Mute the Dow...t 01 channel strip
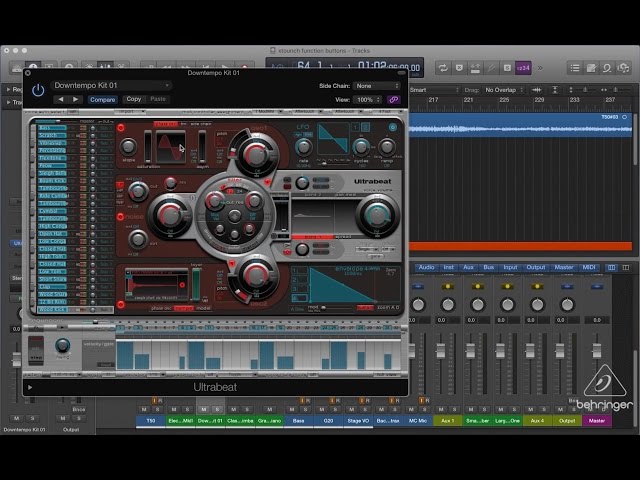 204,409
